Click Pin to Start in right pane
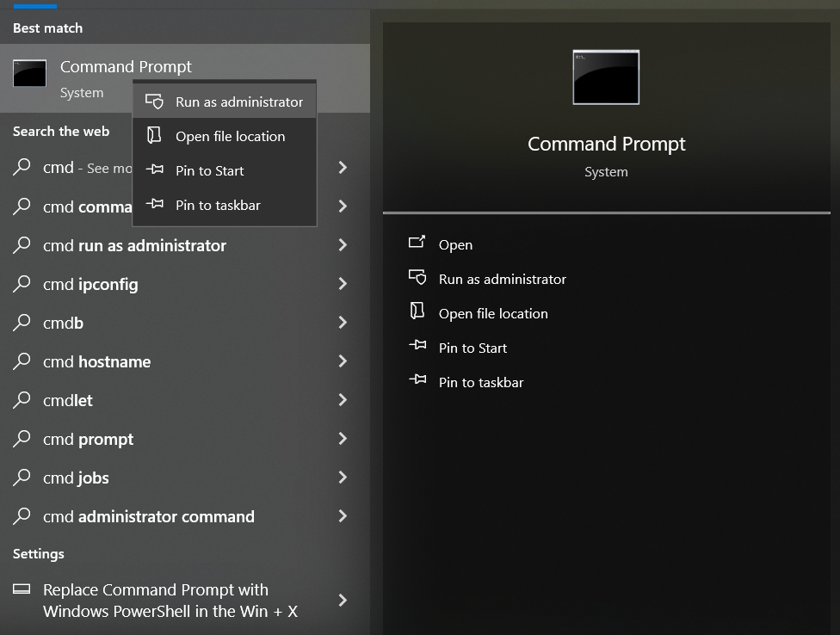This screenshot has height=635, width=840. [x=472, y=348]
